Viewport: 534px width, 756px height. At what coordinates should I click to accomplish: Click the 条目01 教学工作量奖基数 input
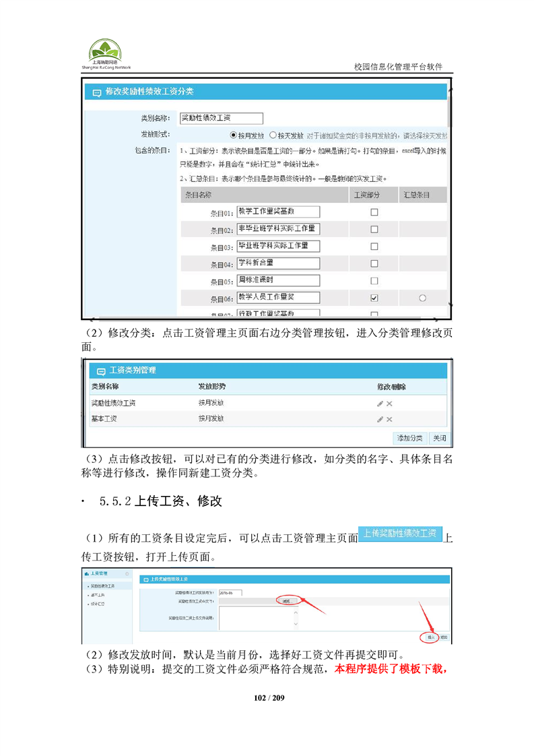(279, 212)
